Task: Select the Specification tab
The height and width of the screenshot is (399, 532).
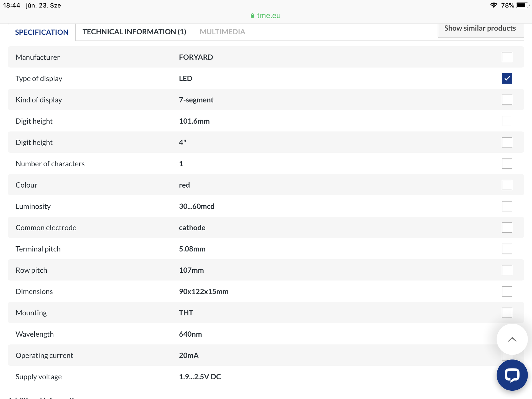Action: [42, 32]
